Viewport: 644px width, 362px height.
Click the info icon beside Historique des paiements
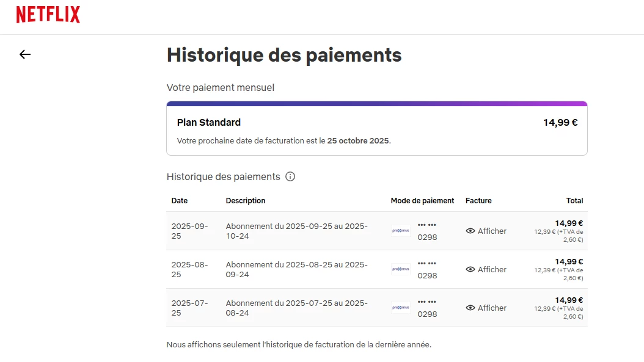(290, 177)
